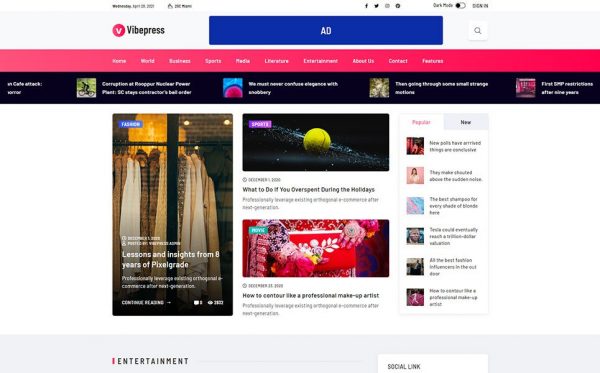Click the SPORTS category badge
600x373 pixels.
[260, 124]
